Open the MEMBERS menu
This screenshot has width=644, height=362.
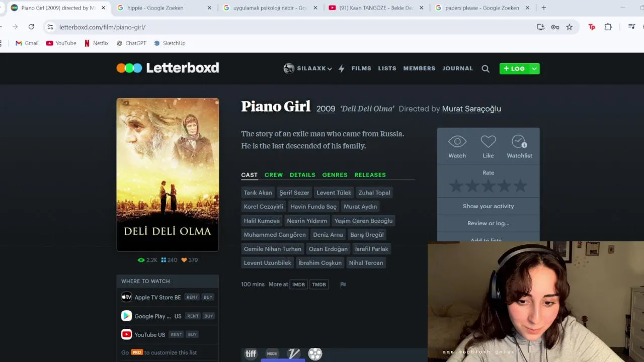419,68
